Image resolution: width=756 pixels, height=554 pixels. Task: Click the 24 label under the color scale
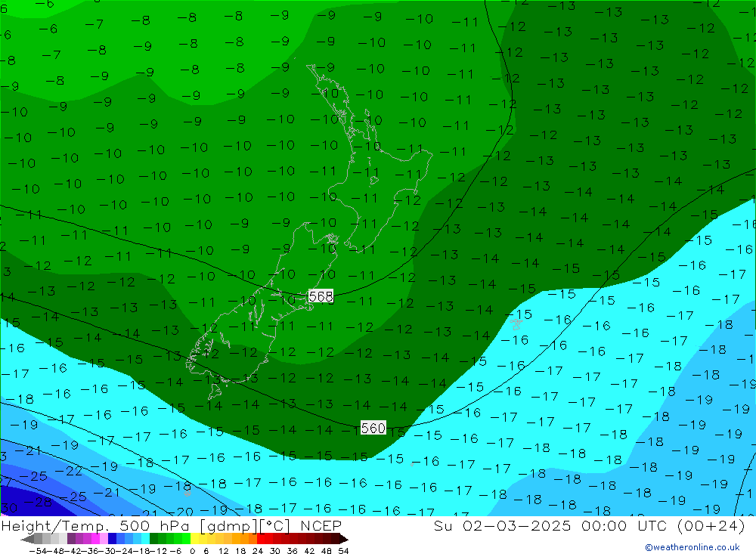(x=258, y=551)
